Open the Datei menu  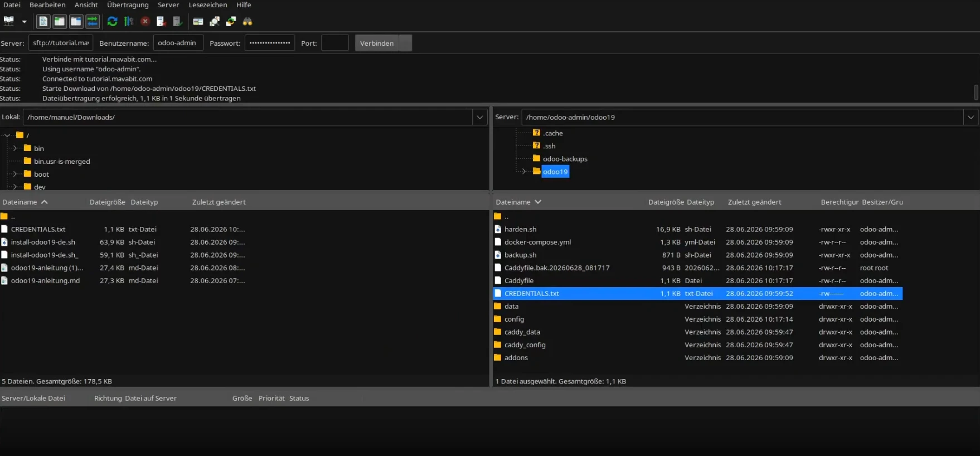coord(12,5)
